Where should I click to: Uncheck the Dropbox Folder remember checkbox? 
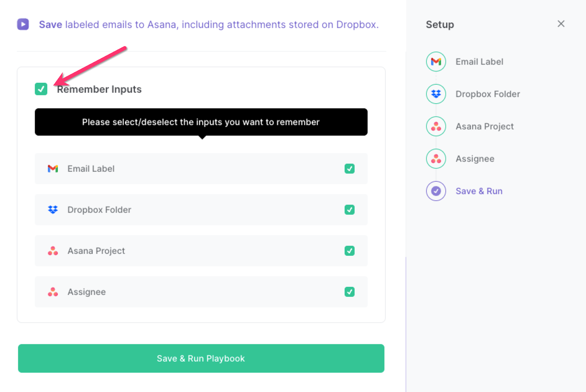coord(349,210)
